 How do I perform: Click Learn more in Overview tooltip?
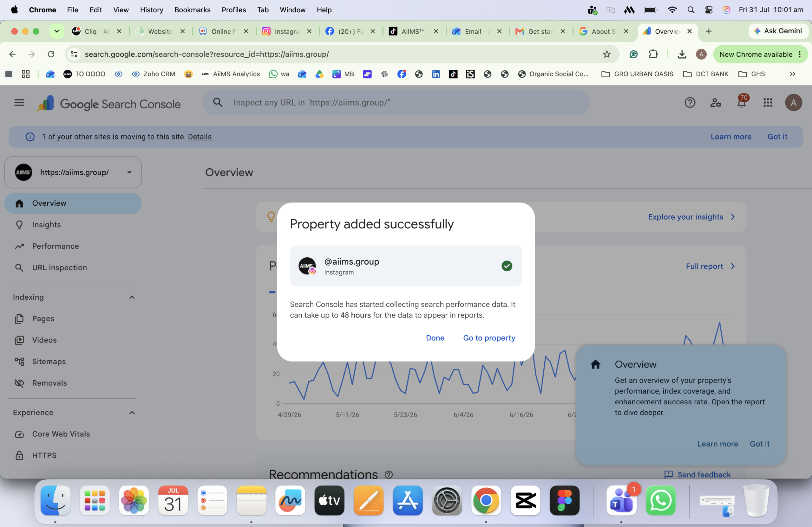(x=717, y=444)
